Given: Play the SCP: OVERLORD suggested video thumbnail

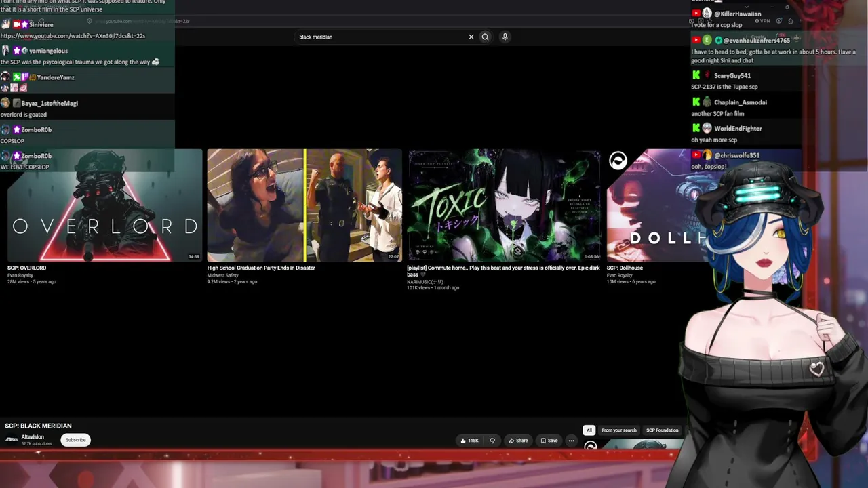Looking at the screenshot, I should pyautogui.click(x=104, y=205).
